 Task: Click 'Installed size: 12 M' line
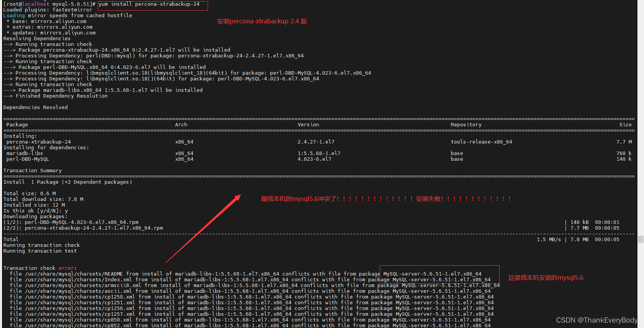pyautogui.click(x=34, y=205)
